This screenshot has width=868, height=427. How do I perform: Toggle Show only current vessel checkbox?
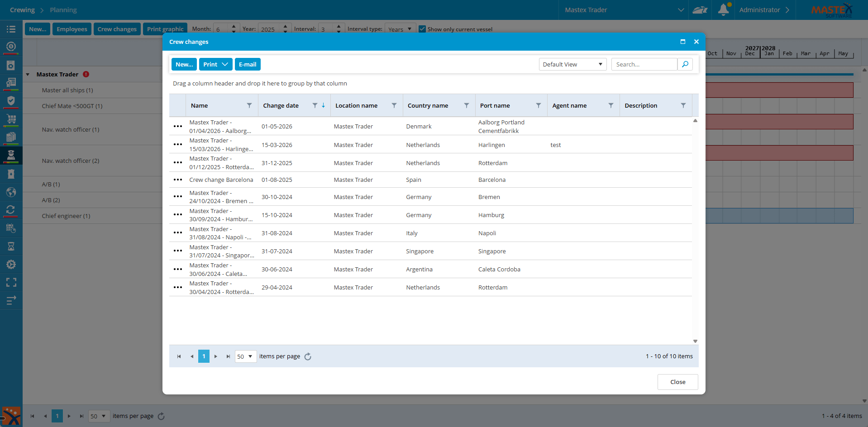[x=422, y=29]
